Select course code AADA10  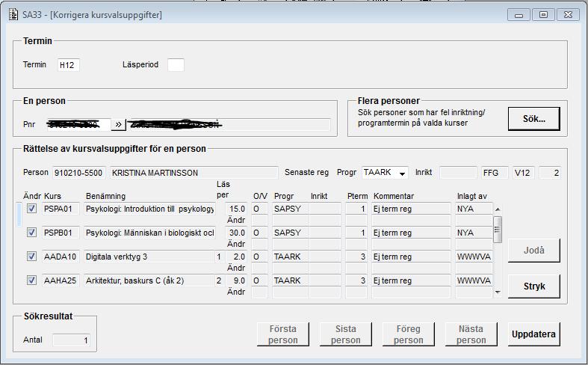(x=61, y=257)
